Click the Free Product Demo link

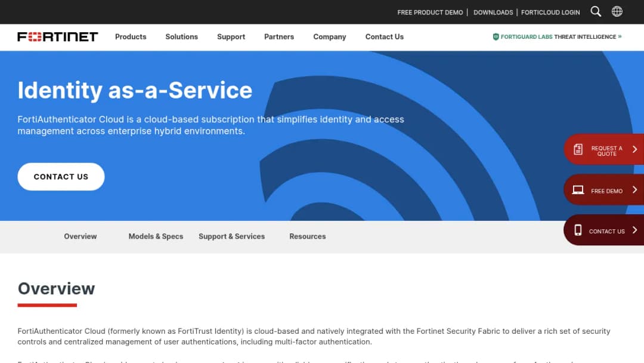[430, 13]
